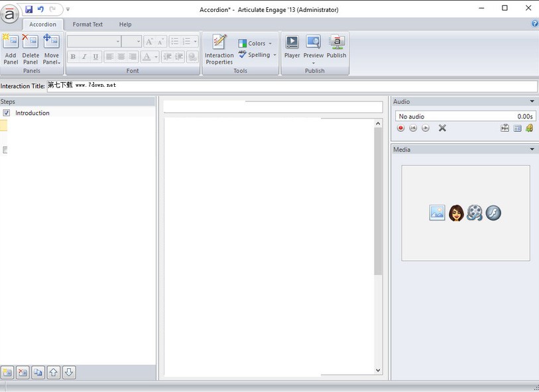This screenshot has width=539, height=392.
Task: Expand the Colors dropdown
Action: point(270,44)
